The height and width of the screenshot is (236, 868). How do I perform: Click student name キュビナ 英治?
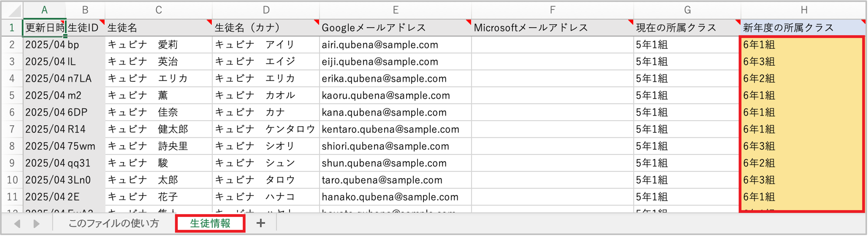[x=158, y=61]
